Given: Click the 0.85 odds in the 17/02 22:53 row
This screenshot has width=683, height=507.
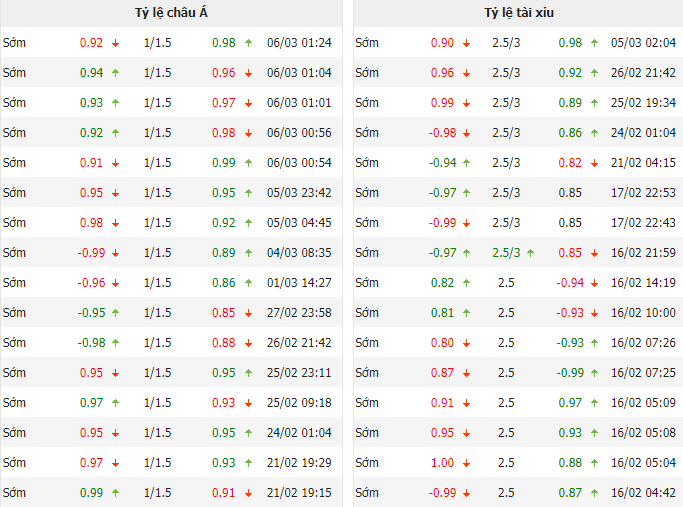Looking at the screenshot, I should 570,193.
